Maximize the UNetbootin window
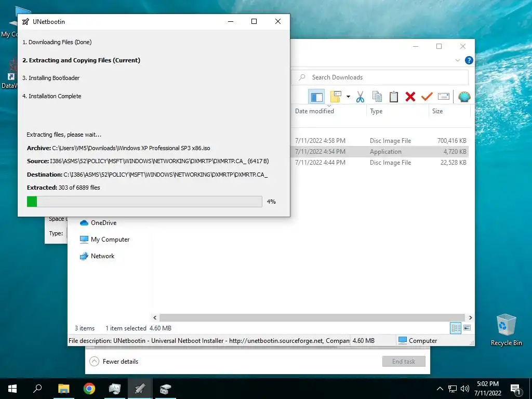 point(254,21)
